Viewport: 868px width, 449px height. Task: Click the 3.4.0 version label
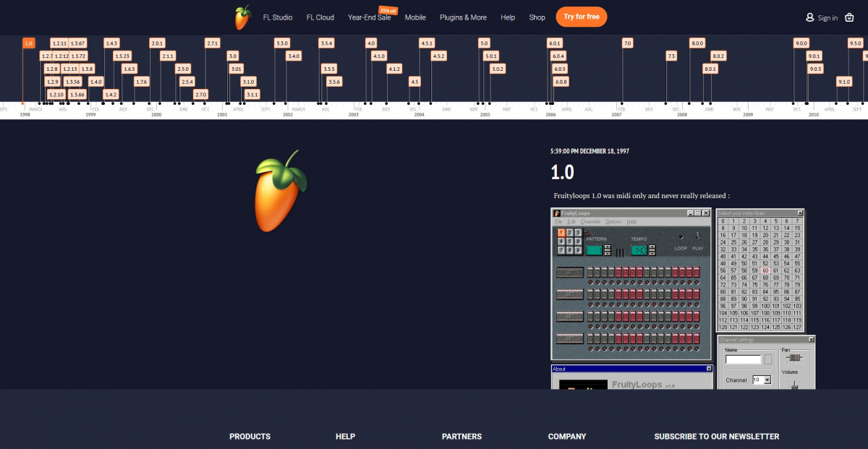(294, 56)
